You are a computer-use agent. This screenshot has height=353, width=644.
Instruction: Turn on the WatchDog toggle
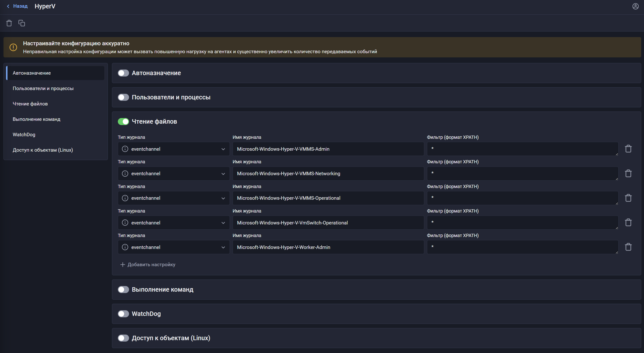click(123, 314)
